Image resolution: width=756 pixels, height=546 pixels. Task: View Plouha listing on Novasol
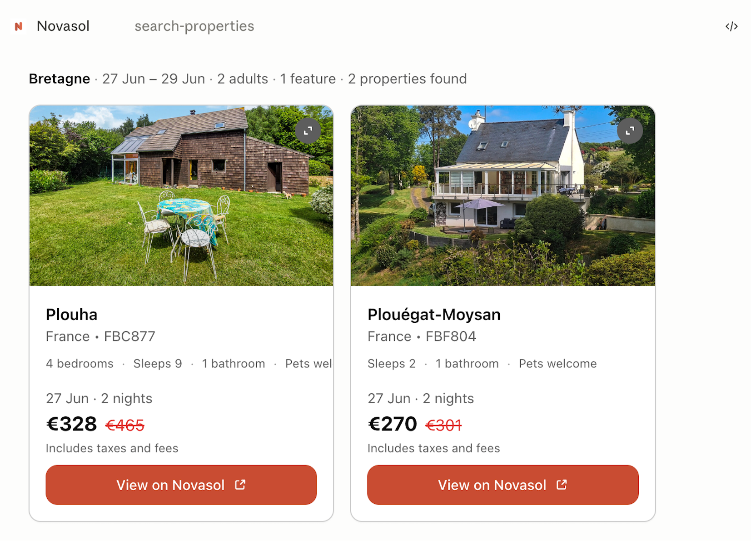tap(181, 485)
